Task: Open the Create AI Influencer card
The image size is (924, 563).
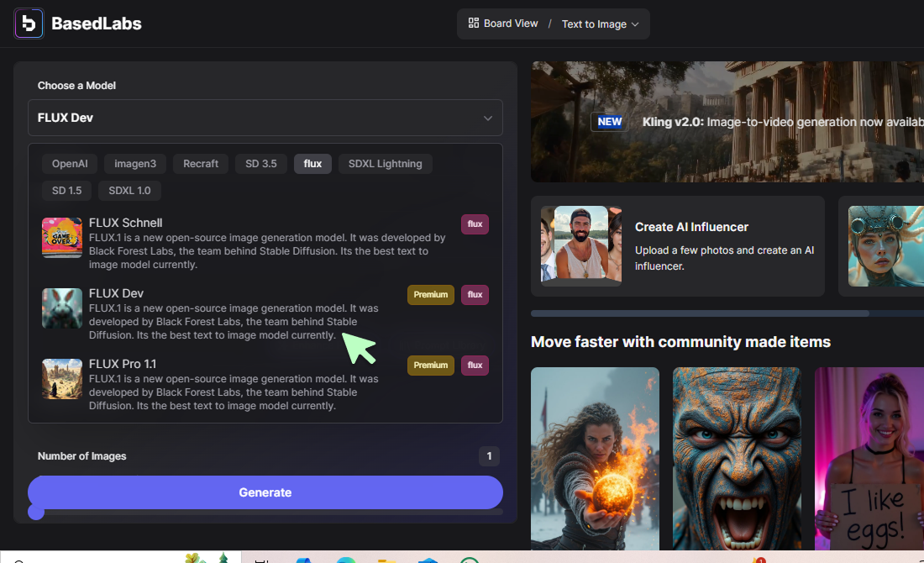Action: 678,246
